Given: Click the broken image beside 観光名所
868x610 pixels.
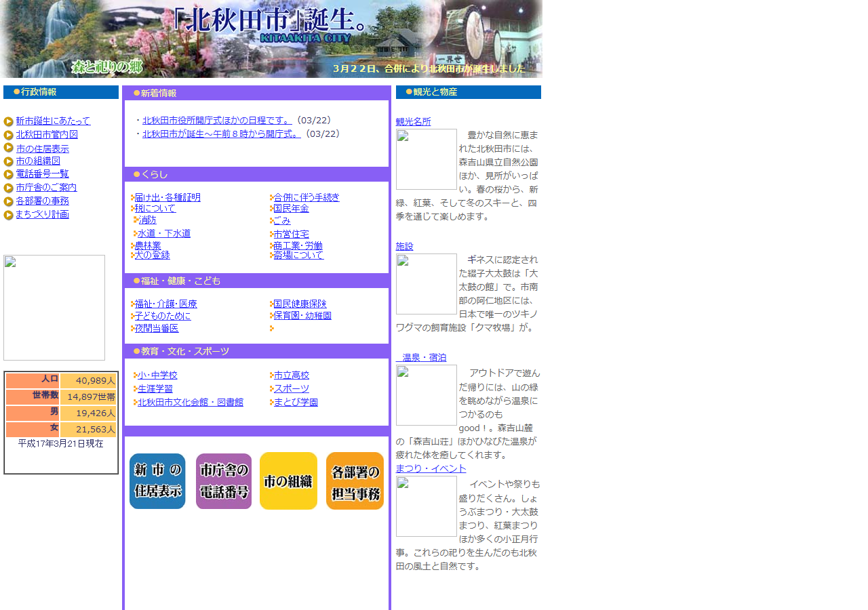Looking at the screenshot, I should [427, 159].
